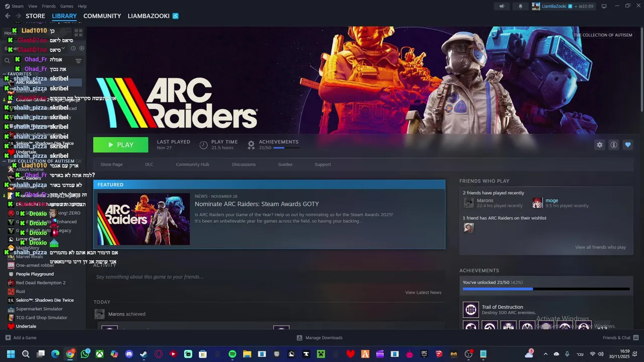
Task: Select Rust in library list
Action: coord(21,292)
